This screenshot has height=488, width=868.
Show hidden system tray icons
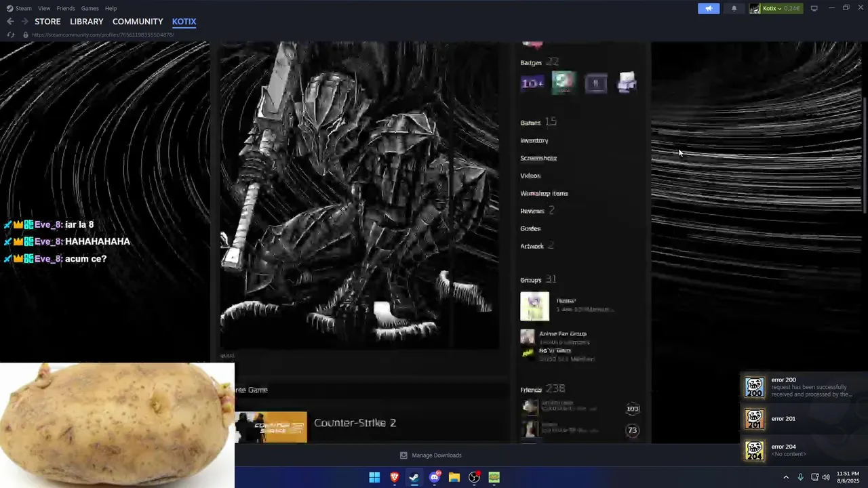click(786, 477)
